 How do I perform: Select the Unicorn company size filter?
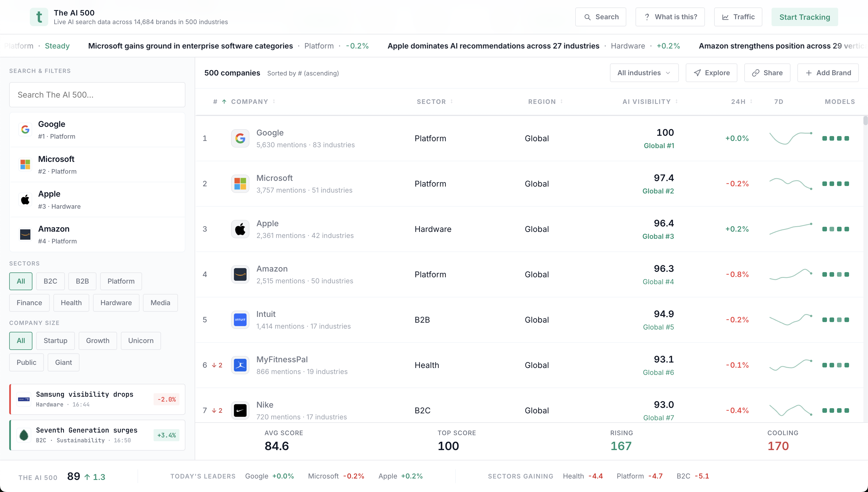pos(141,341)
